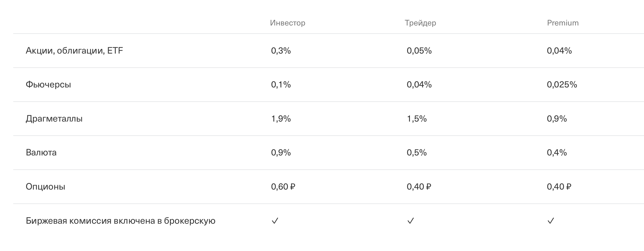Click the 0,60 ₽ options fee
Screen dimensions: 644x251
(283, 187)
